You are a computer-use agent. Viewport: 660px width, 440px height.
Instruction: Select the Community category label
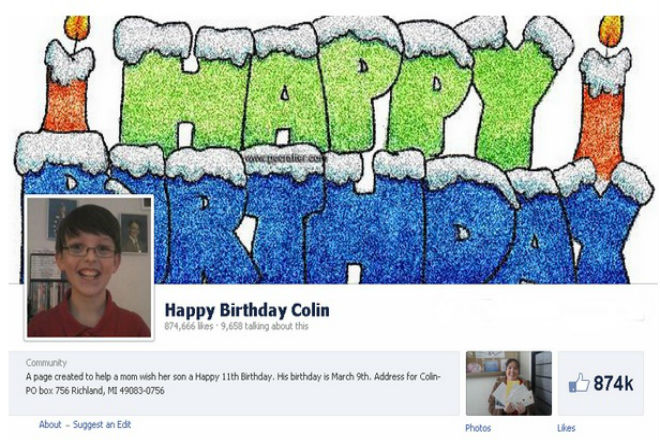click(x=46, y=363)
